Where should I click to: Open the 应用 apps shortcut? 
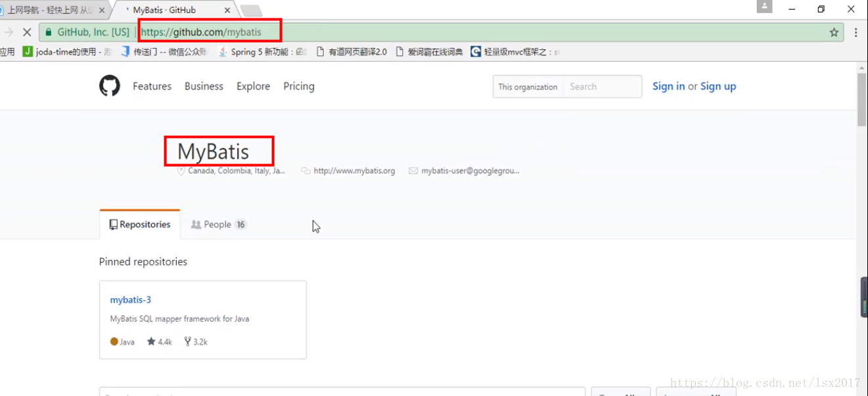coord(7,52)
